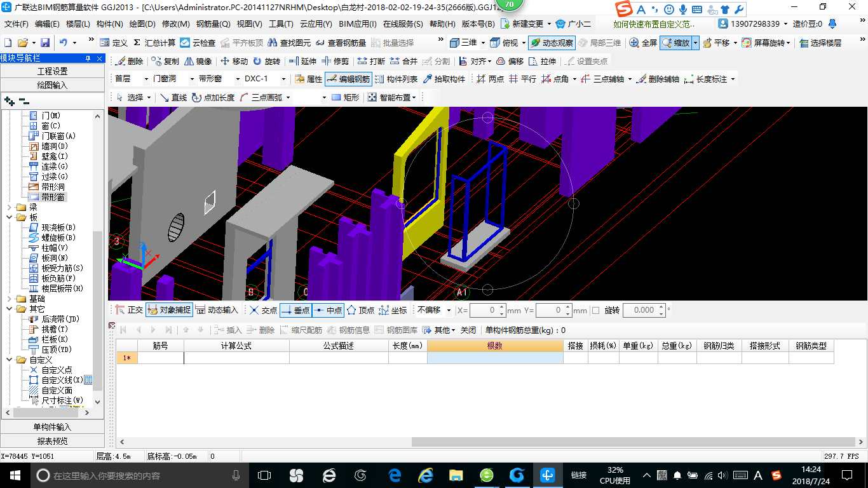
Task: Toggle 正交 orthogonal mode
Action: (x=129, y=310)
